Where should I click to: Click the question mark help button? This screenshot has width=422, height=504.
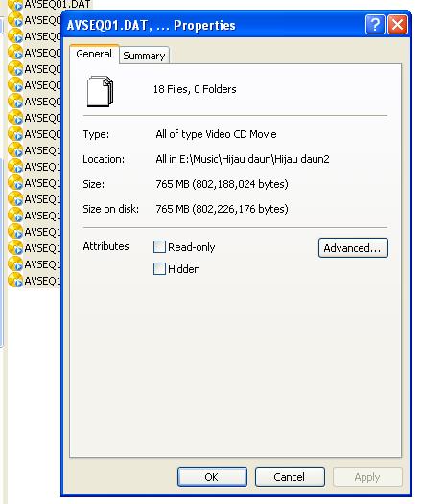click(x=375, y=24)
